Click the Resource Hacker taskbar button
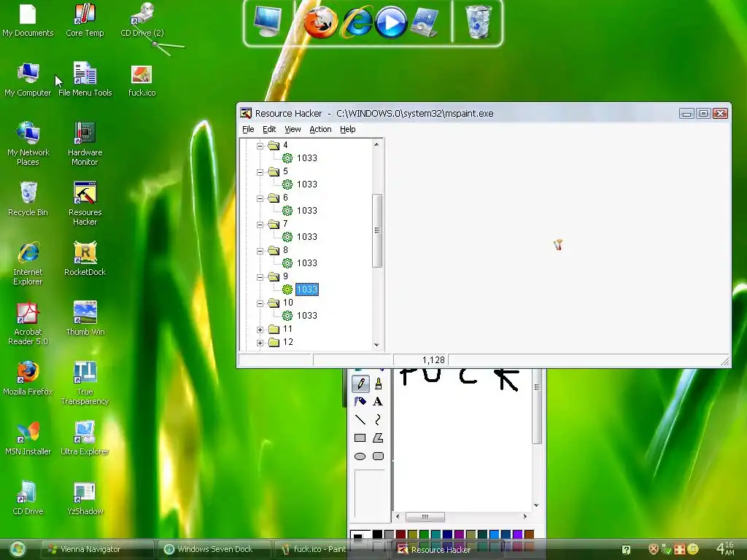Image resolution: width=747 pixels, height=560 pixels. click(447, 550)
